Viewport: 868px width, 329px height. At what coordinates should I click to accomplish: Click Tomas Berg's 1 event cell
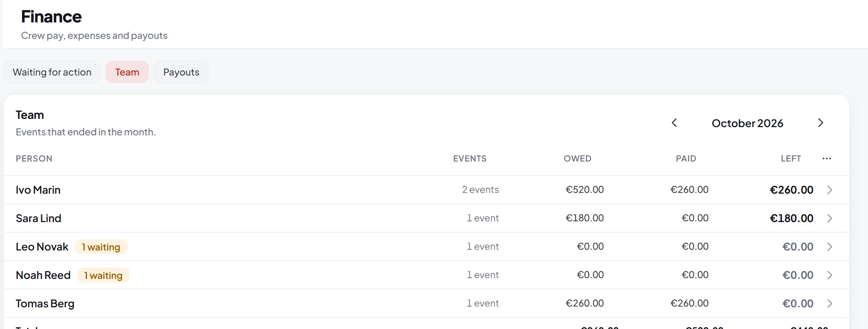click(483, 303)
